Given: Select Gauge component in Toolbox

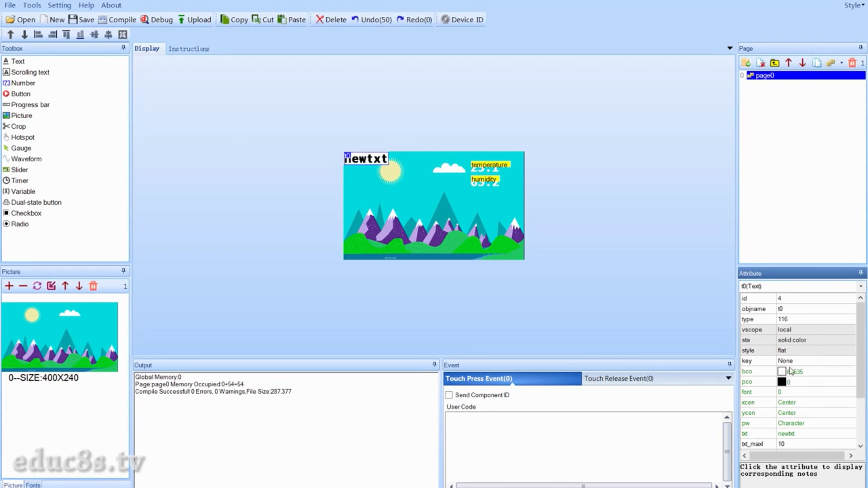Looking at the screenshot, I should [x=21, y=148].
